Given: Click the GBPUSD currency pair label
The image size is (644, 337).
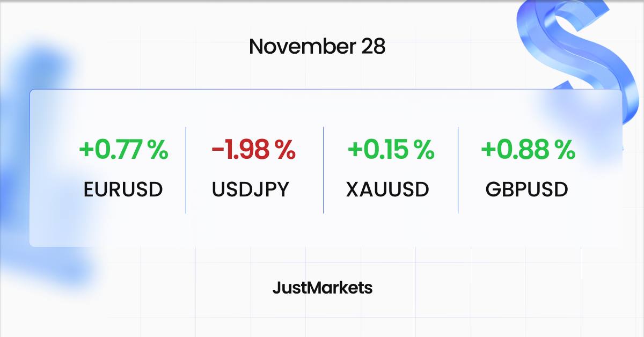Looking at the screenshot, I should (526, 189).
